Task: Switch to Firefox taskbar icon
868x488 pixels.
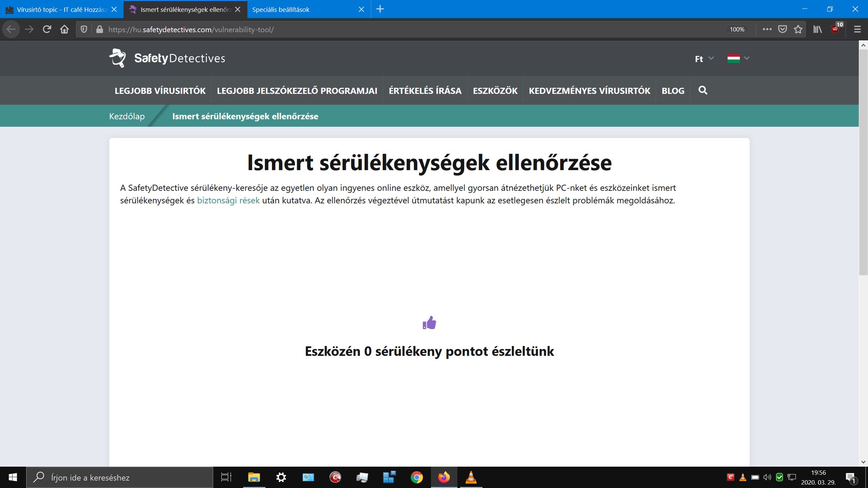Action: tap(444, 478)
